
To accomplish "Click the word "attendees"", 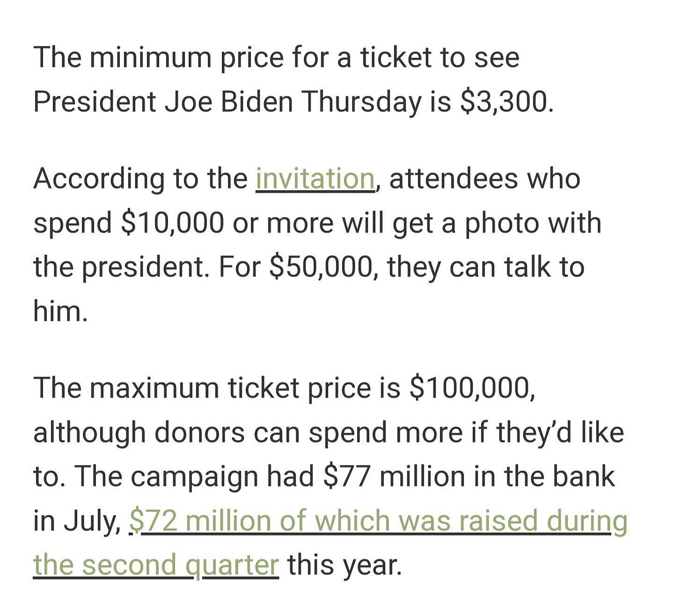I will coord(453,179).
